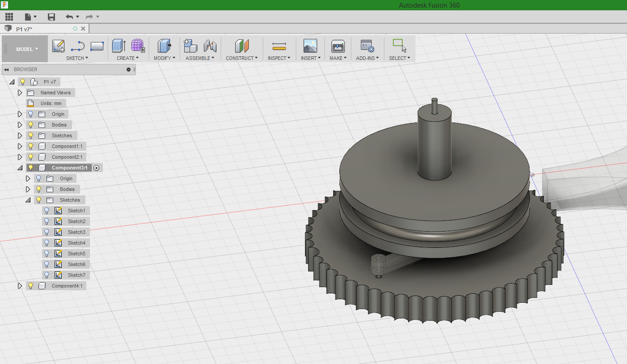This screenshot has width=627, height=364.
Task: Select the Press Pull modify icon
Action: pos(165,46)
